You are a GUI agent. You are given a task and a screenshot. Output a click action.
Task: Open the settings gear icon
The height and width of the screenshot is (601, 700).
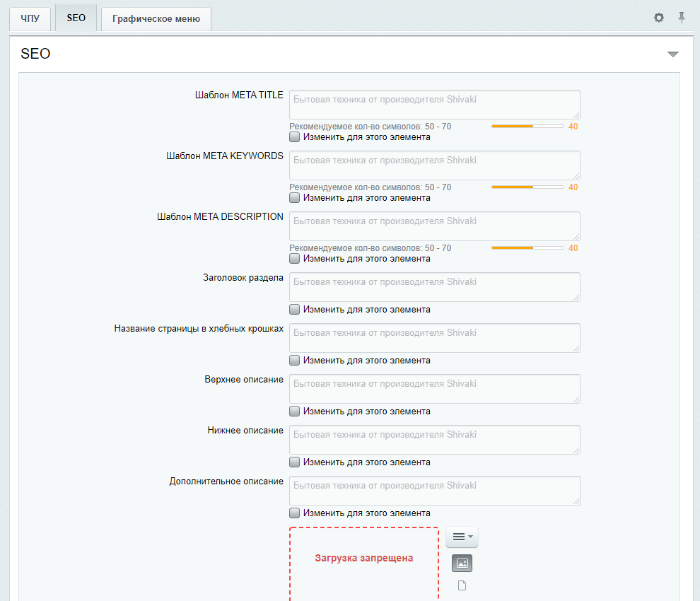click(658, 18)
